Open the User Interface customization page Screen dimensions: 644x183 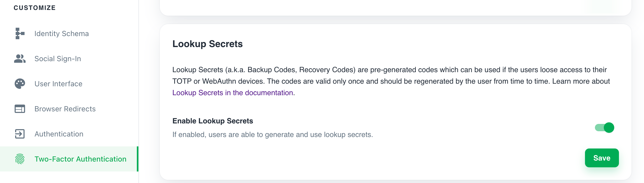pyautogui.click(x=58, y=84)
